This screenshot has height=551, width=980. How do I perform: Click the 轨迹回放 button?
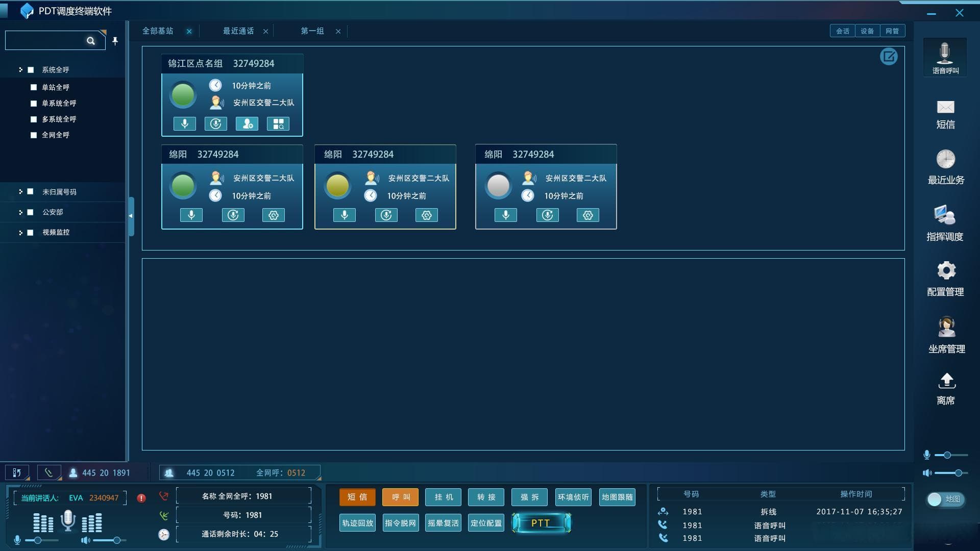coord(357,523)
